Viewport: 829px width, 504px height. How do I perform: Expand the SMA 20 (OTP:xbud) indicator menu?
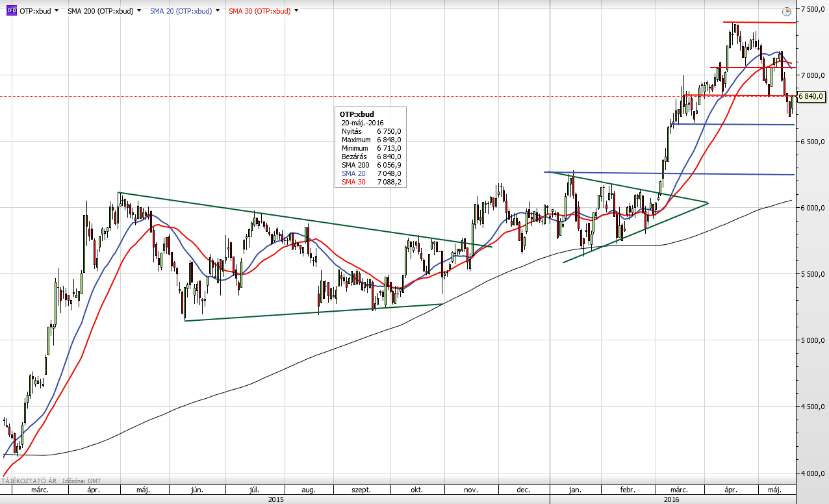point(218,11)
